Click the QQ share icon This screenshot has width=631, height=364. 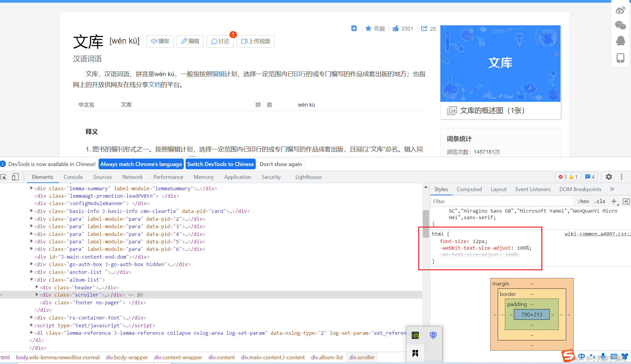click(621, 41)
